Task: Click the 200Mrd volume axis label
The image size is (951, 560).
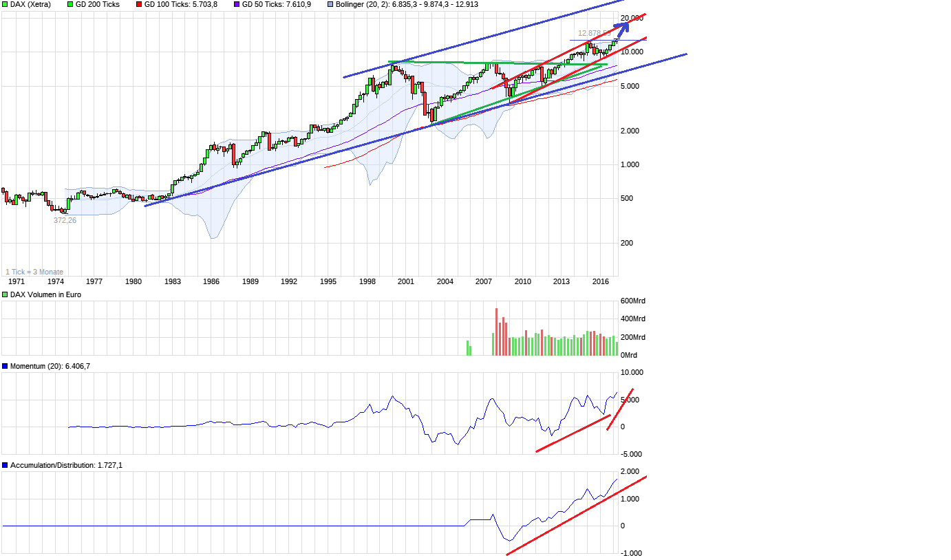Action: tap(633, 337)
